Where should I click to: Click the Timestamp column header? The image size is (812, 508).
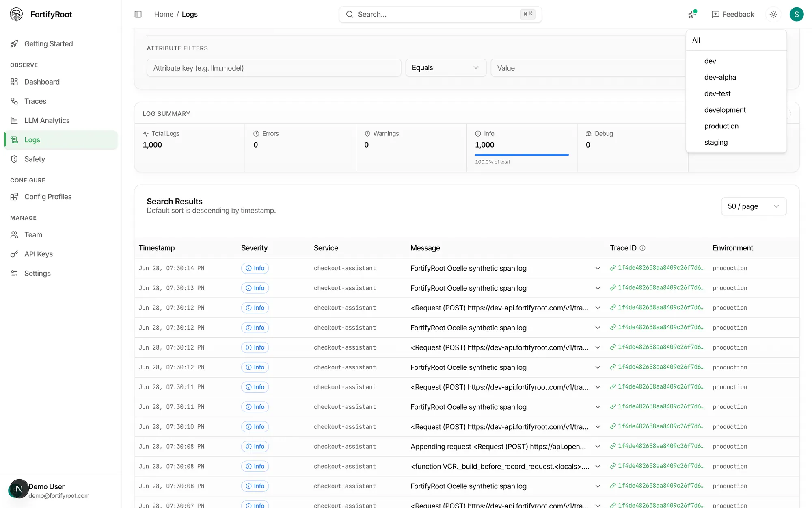157,248
